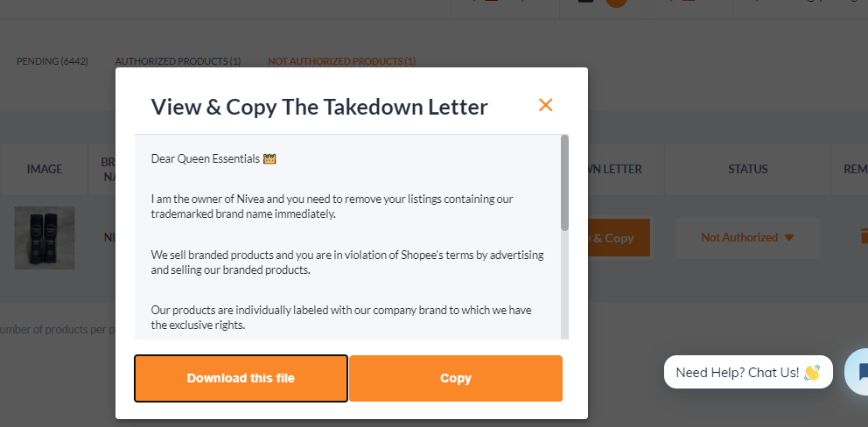
Task: Expand the Not Authorized status dropdown
Action: 747,238
